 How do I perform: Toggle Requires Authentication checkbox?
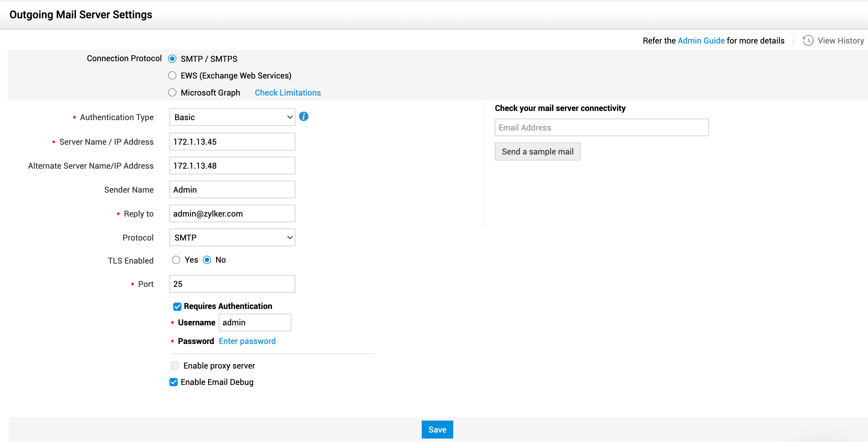[x=177, y=306]
